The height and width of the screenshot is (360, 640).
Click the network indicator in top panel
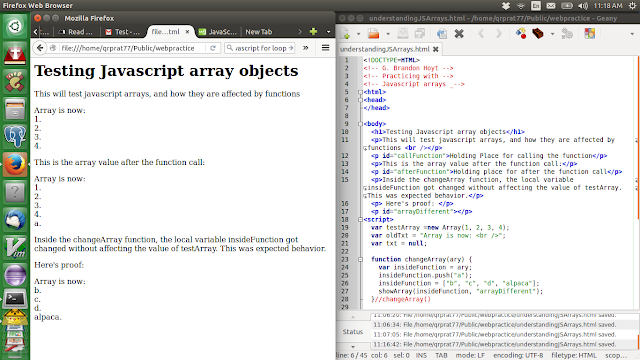521,6
